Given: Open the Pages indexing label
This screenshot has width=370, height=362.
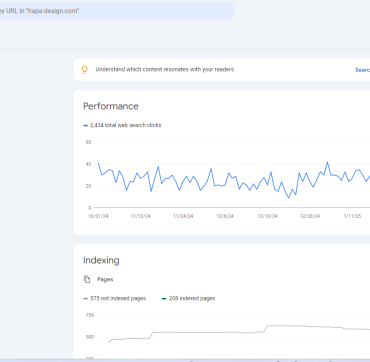Looking at the screenshot, I should coord(105,279).
